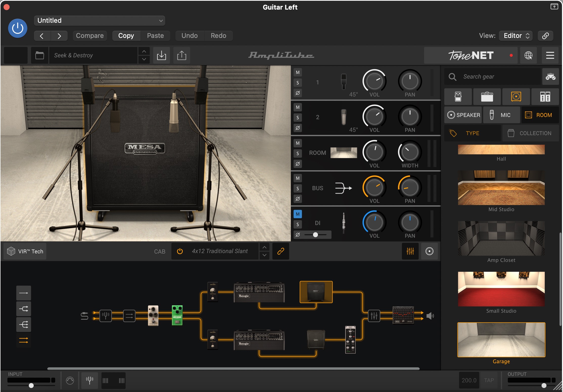Viewport: 563px width, 392px height.
Task: Click the Search gear field
Action: tap(493, 77)
